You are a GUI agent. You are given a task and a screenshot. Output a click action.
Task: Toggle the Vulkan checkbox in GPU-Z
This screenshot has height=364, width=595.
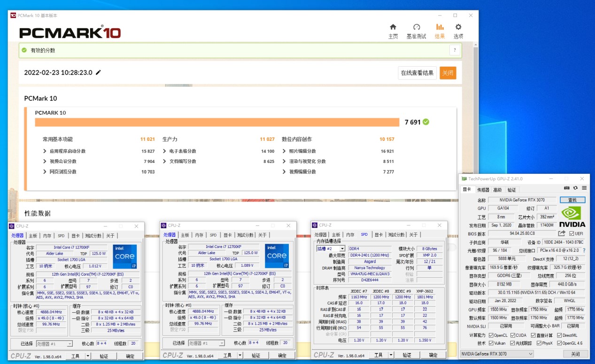(x=491, y=343)
